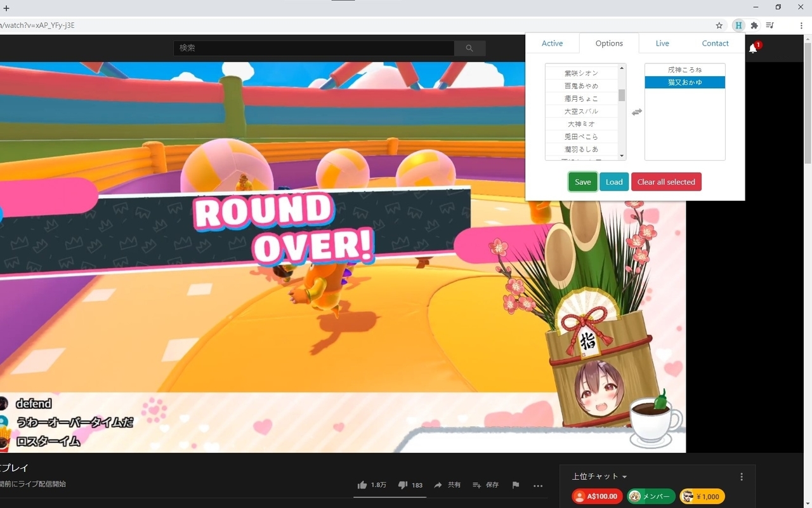812x508 pixels.
Task: Save video to playlist via 保存
Action: point(485,485)
